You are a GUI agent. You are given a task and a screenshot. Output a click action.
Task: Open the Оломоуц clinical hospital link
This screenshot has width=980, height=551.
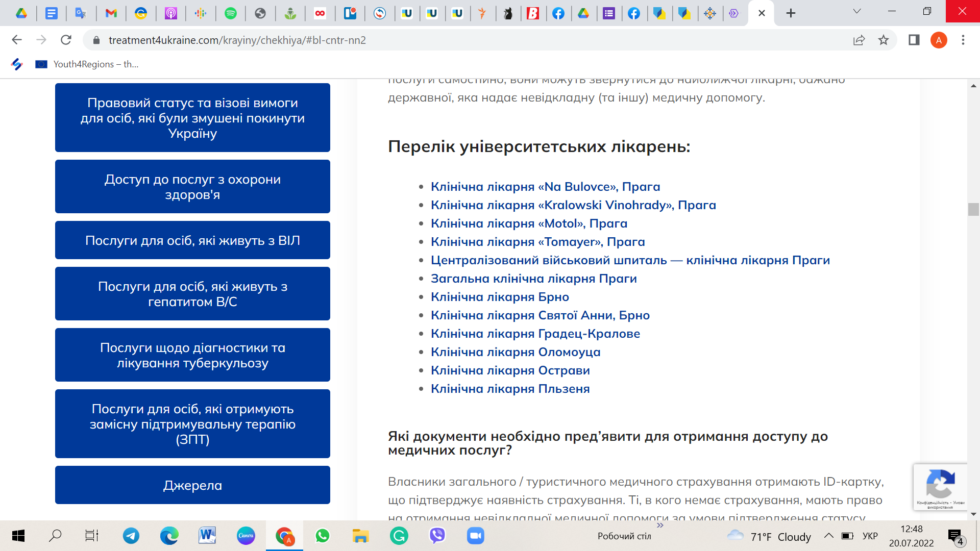click(x=516, y=352)
